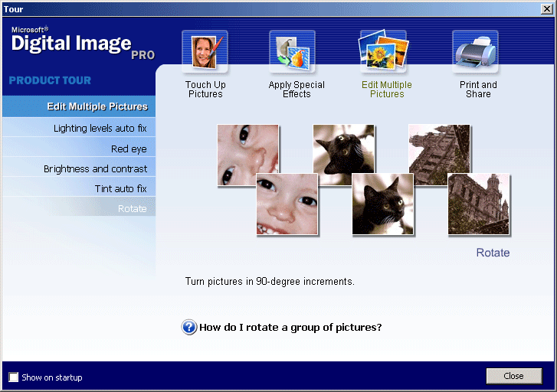The height and width of the screenshot is (392, 557).
Task: Click the Apply Special Effects label
Action: [297, 89]
